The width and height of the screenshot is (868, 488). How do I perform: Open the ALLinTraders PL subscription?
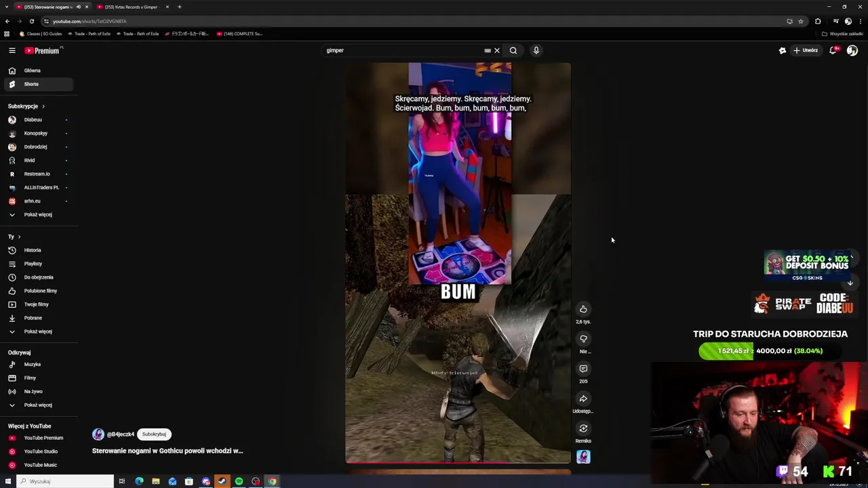click(39, 188)
